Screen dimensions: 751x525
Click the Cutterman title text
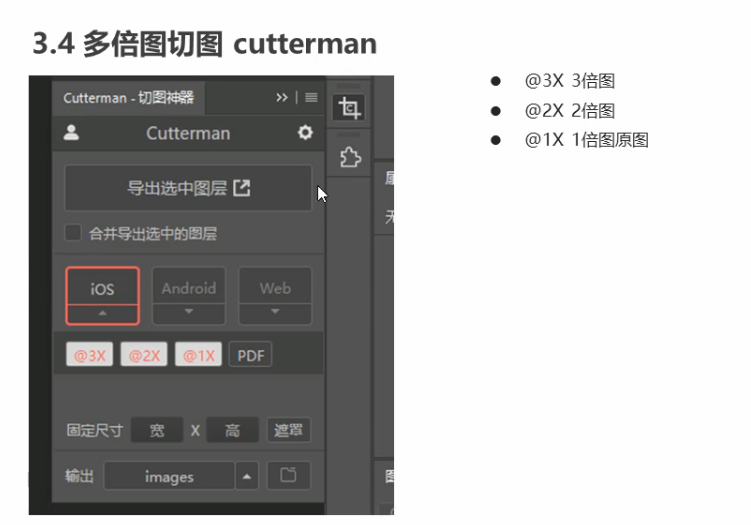(188, 133)
